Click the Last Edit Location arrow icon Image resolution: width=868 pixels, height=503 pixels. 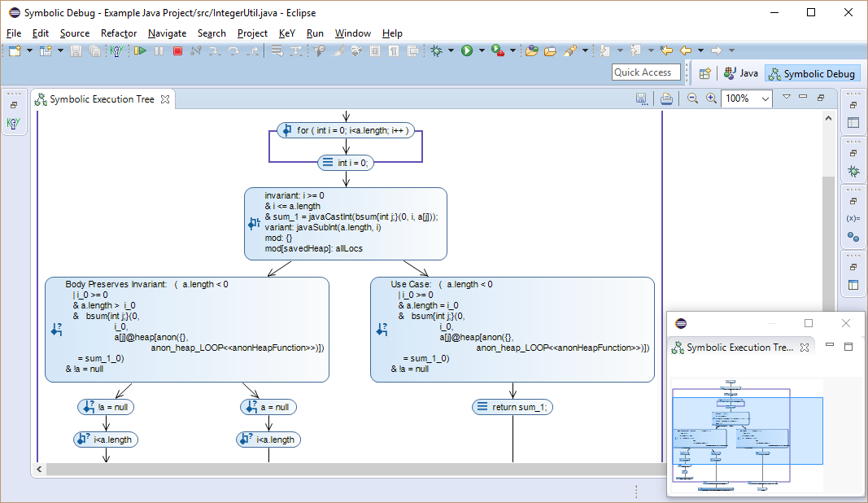tap(666, 50)
